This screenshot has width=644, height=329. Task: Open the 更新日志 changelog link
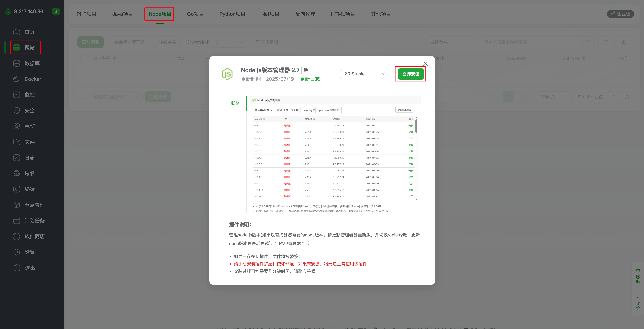310,79
